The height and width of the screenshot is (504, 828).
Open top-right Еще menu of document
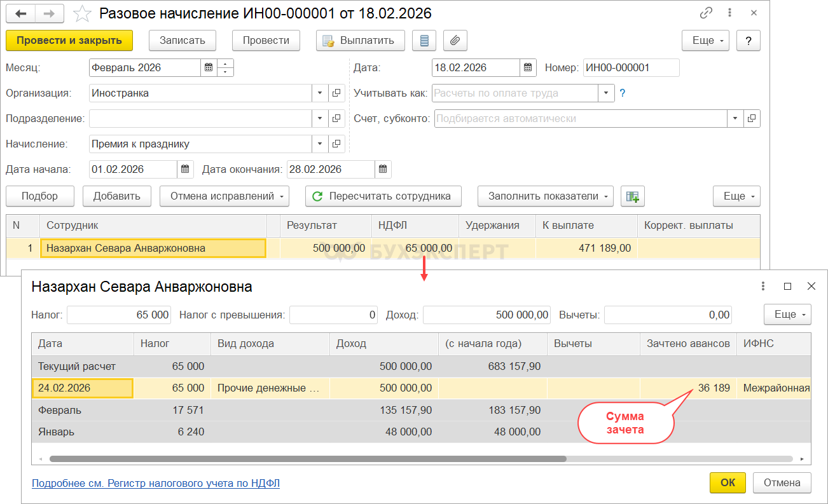705,41
